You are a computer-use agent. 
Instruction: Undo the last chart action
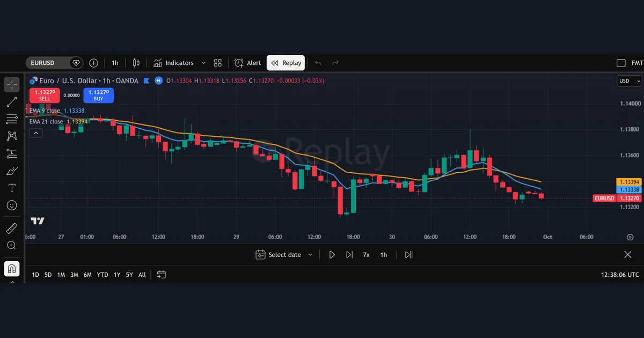click(318, 63)
